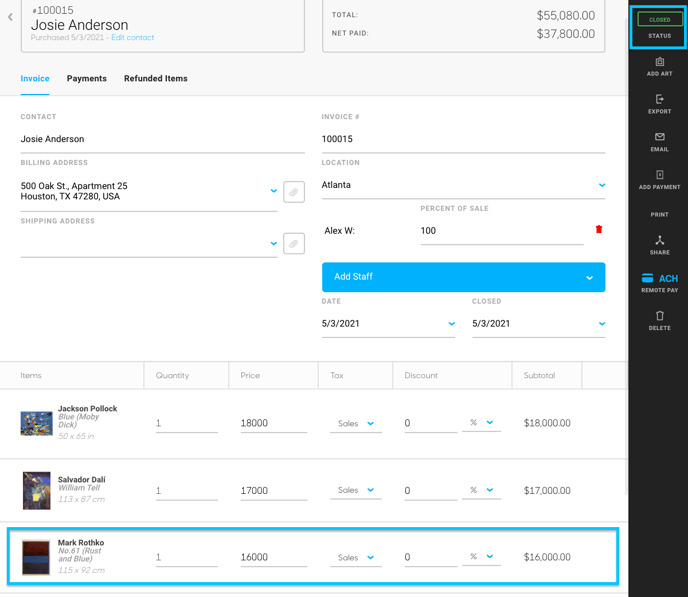Screen dimensions: 688x597
Task: Click the $18,000.00 subtotal value
Action: pyautogui.click(x=547, y=423)
